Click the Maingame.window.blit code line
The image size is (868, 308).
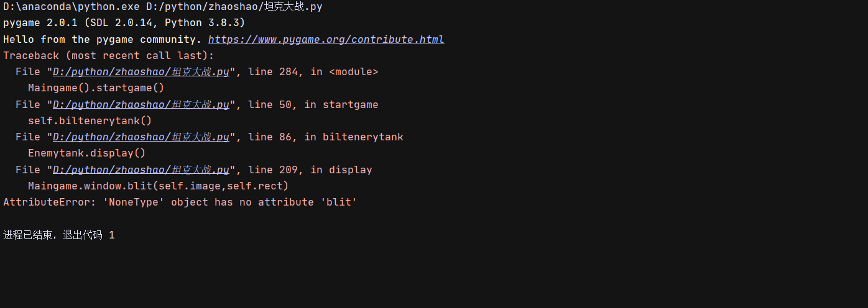pyautogui.click(x=159, y=186)
